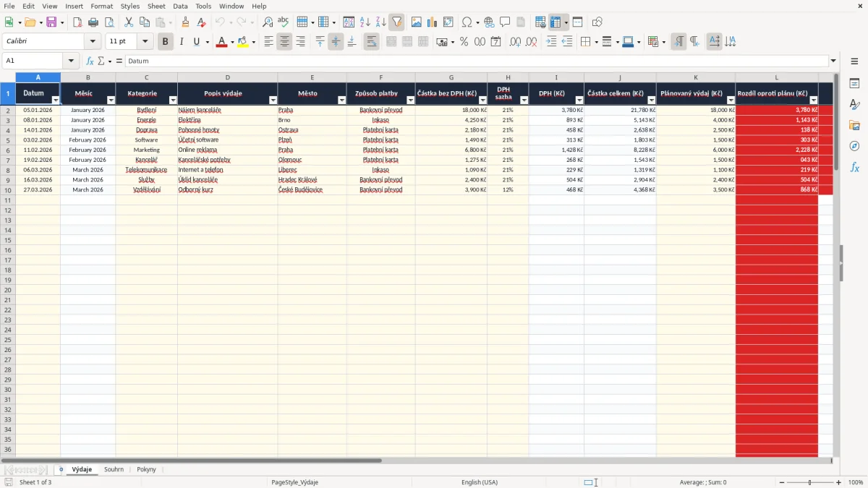Open the Kategorie column filter dropdown
Screen dimensions: 868x488
click(x=172, y=100)
